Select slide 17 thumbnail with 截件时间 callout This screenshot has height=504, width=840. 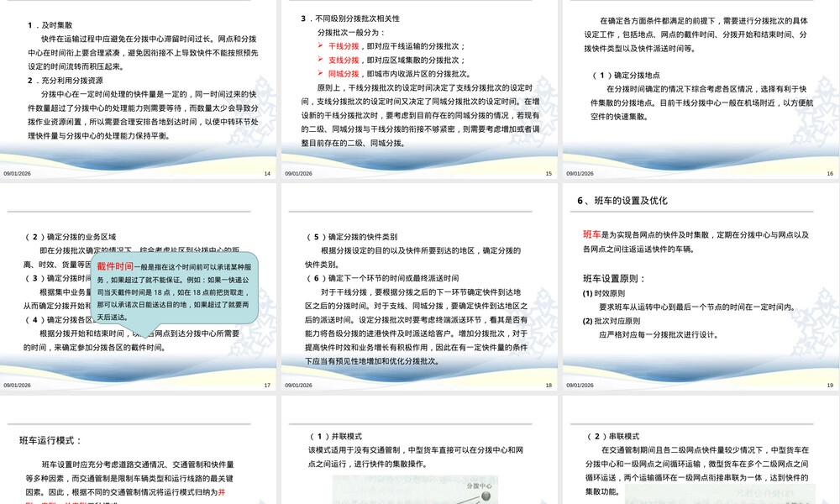point(139,286)
